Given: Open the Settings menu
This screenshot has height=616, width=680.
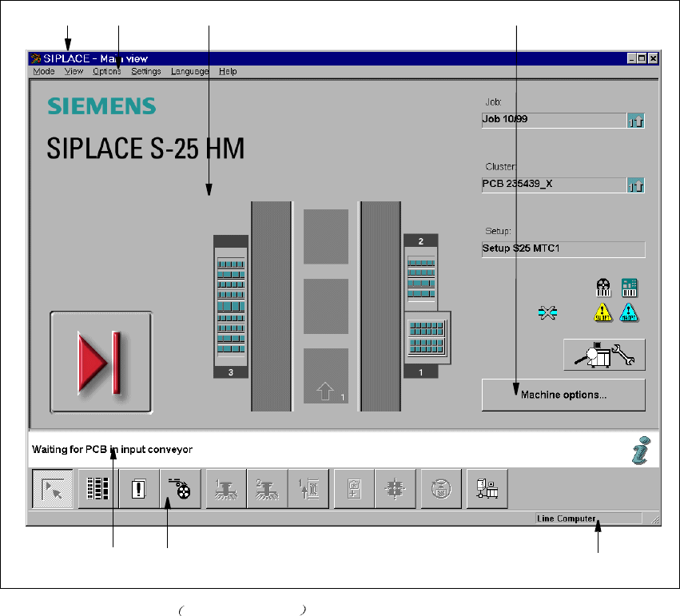Looking at the screenshot, I should (146, 72).
